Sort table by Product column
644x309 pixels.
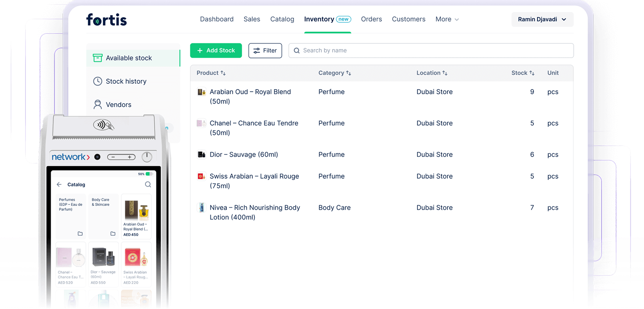click(x=211, y=73)
